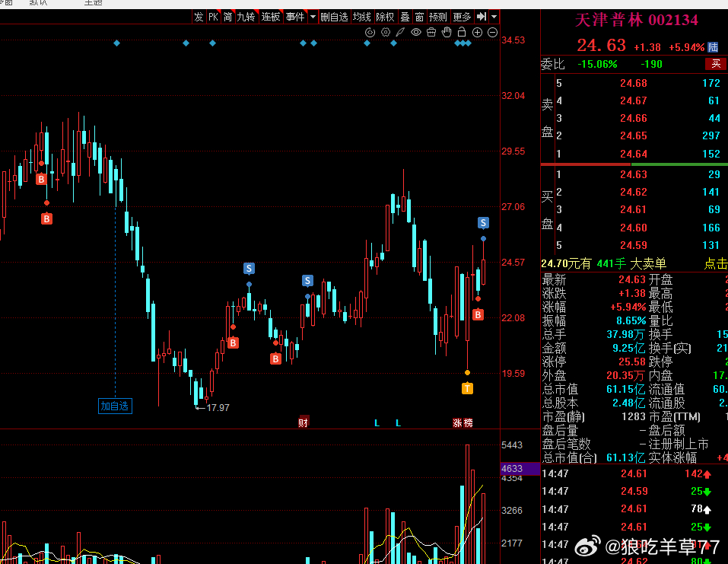Open 除权 adjustment menu
The width and height of the screenshot is (728, 564).
[x=385, y=17]
